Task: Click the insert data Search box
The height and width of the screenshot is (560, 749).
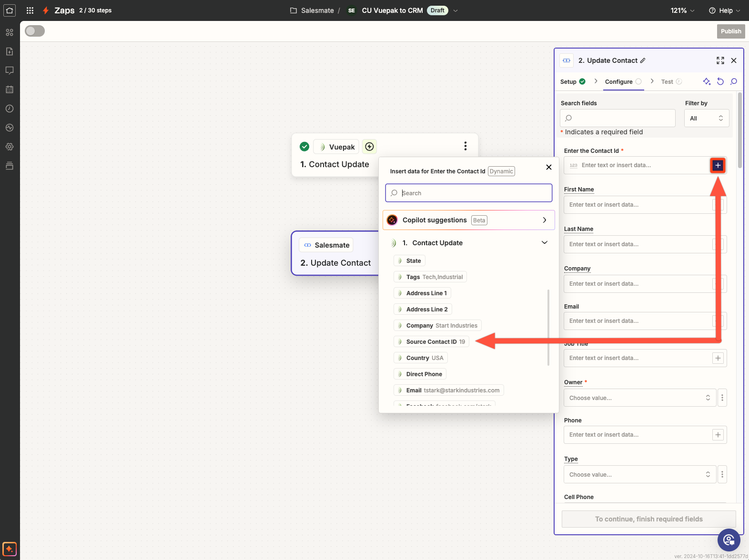Action: click(468, 193)
